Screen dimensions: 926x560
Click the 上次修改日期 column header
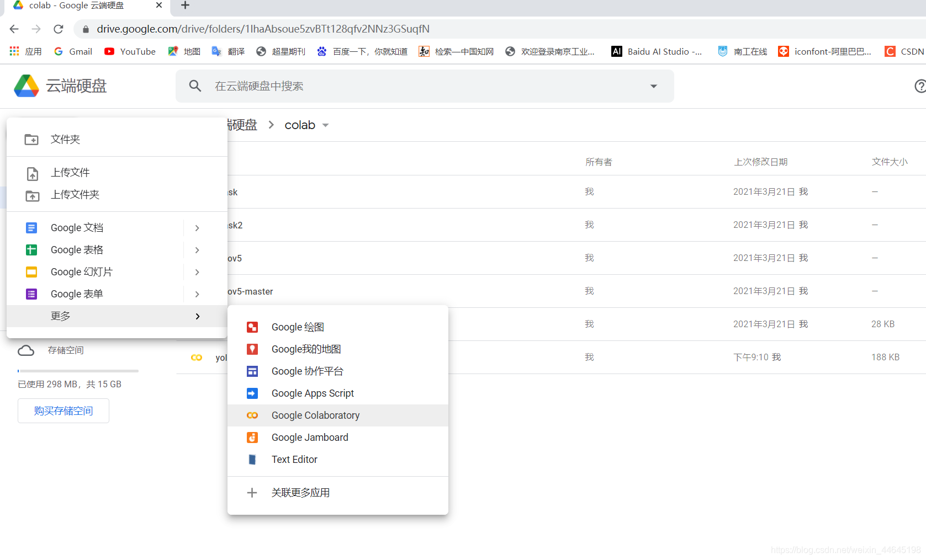760,162
